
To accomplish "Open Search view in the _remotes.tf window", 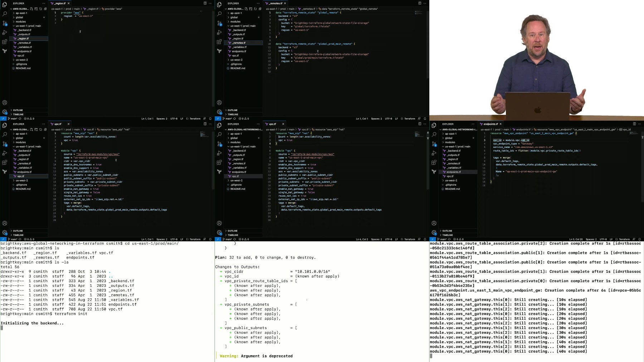I will click(x=219, y=14).
